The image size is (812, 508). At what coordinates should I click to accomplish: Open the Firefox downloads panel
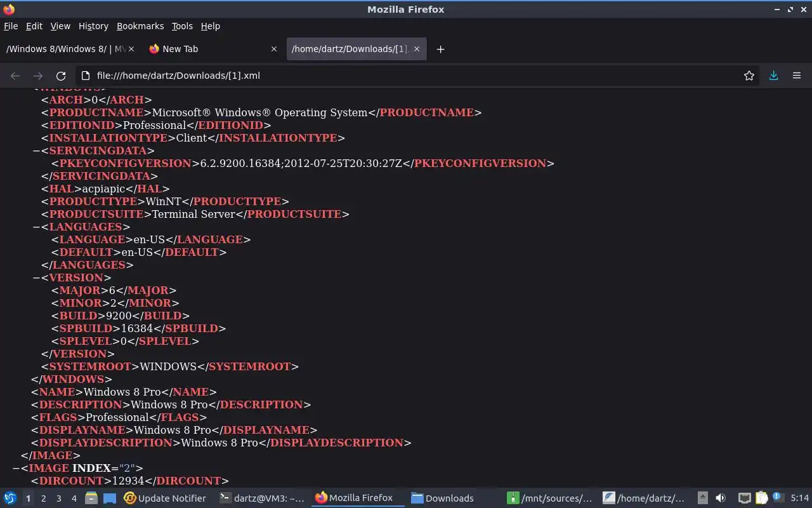coord(773,76)
